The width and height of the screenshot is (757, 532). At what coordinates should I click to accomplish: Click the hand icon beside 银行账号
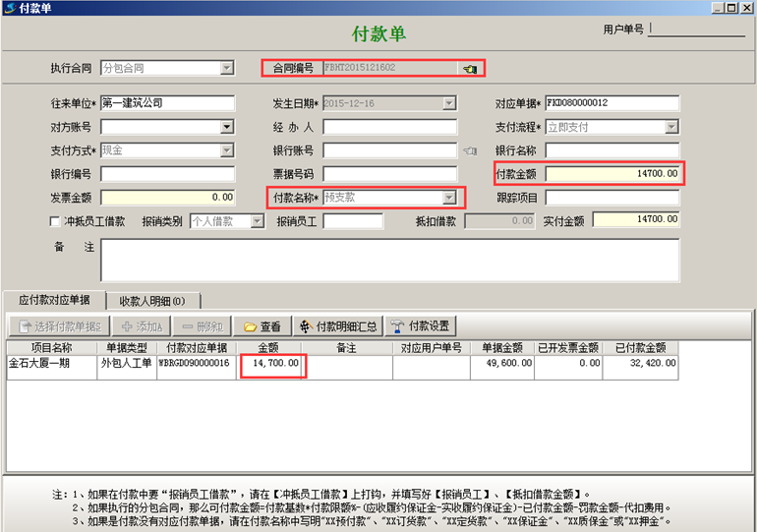pos(469,150)
